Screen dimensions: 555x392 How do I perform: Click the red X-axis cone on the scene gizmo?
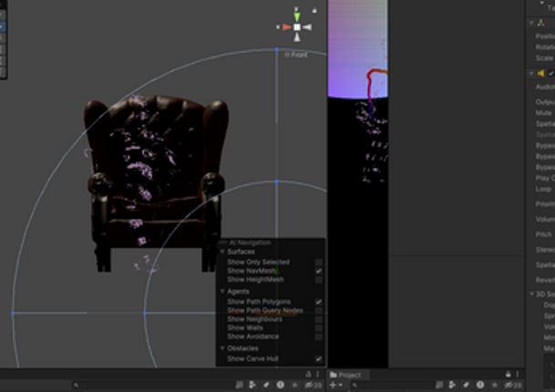click(287, 27)
